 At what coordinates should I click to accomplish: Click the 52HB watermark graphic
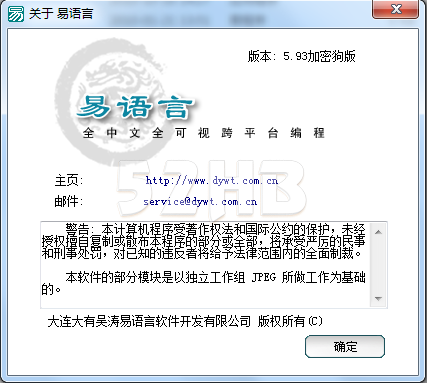(211, 188)
